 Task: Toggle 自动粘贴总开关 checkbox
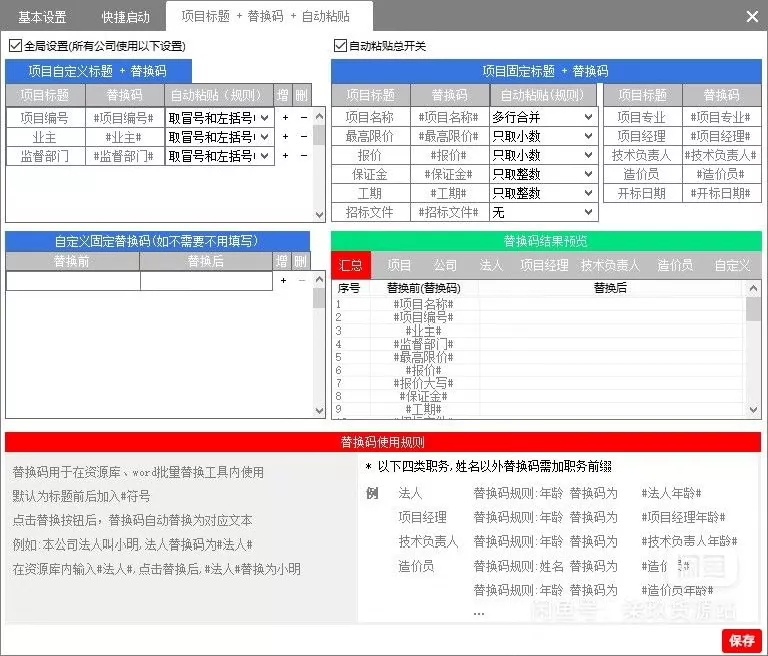[x=340, y=46]
